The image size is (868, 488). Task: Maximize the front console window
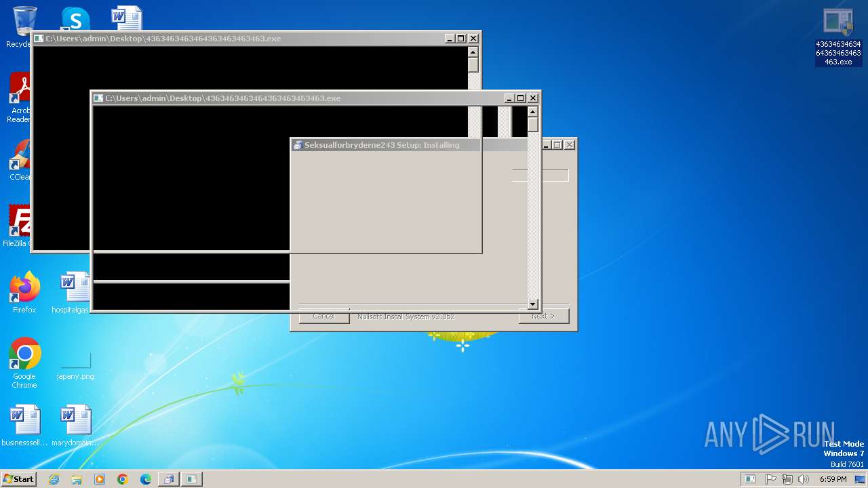click(521, 98)
